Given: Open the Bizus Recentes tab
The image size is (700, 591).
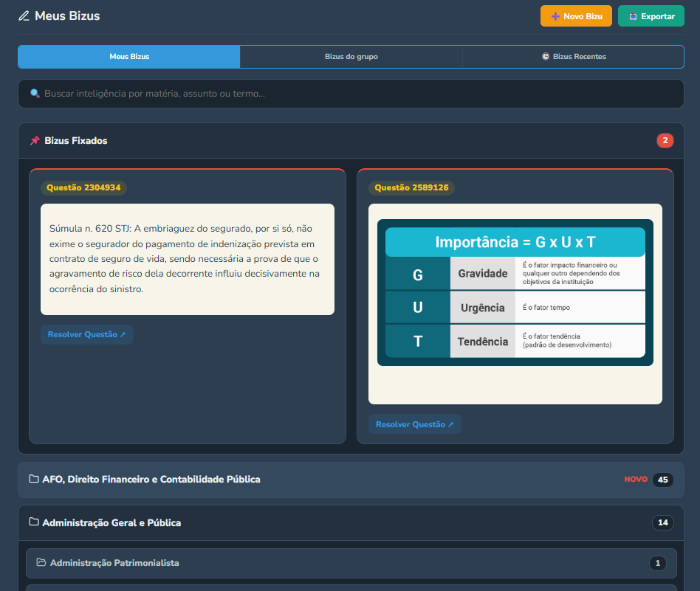Looking at the screenshot, I should pos(573,57).
